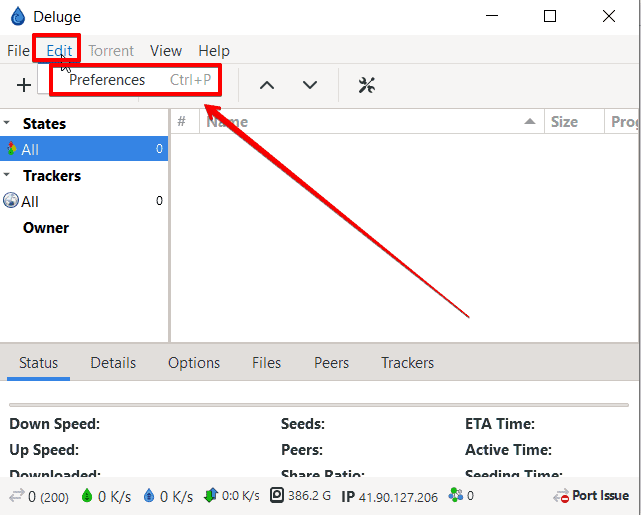Click the Name column sort arrow
The width and height of the screenshot is (641, 515).
point(530,121)
